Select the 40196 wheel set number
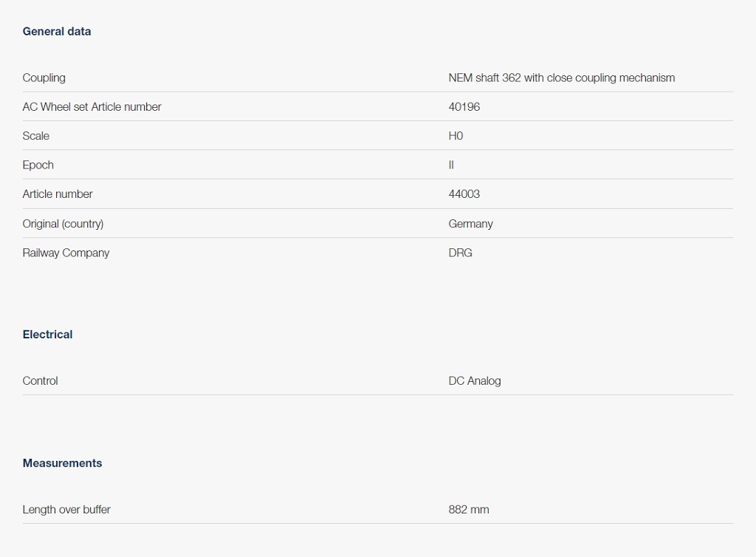 (464, 106)
